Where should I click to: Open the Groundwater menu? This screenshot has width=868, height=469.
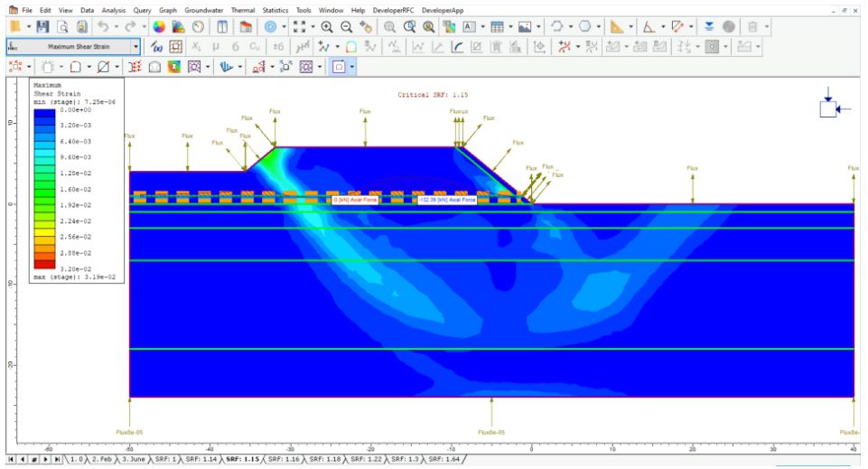pos(204,9)
